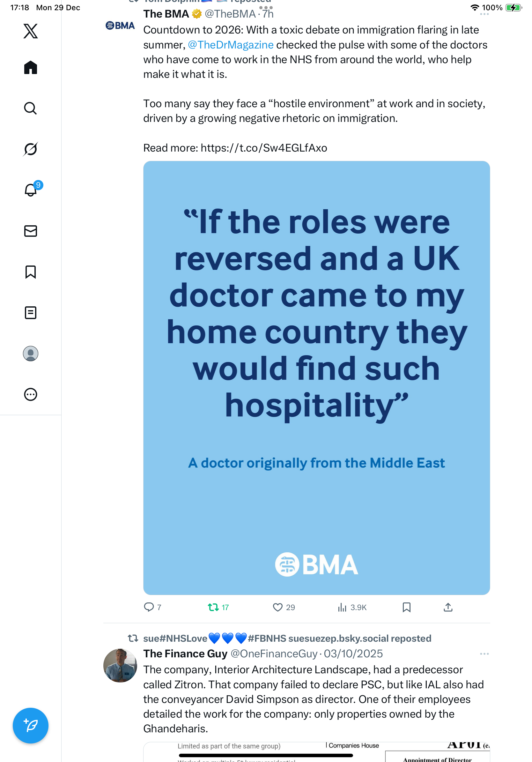Open the Notifications bell
This screenshot has width=532, height=762.
pyautogui.click(x=31, y=190)
